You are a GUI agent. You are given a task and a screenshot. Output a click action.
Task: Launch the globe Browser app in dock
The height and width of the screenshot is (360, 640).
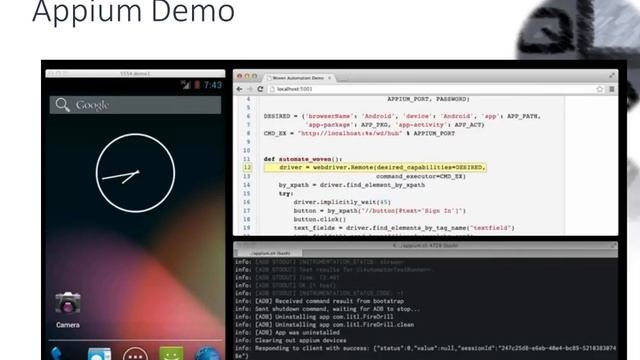pos(207,354)
